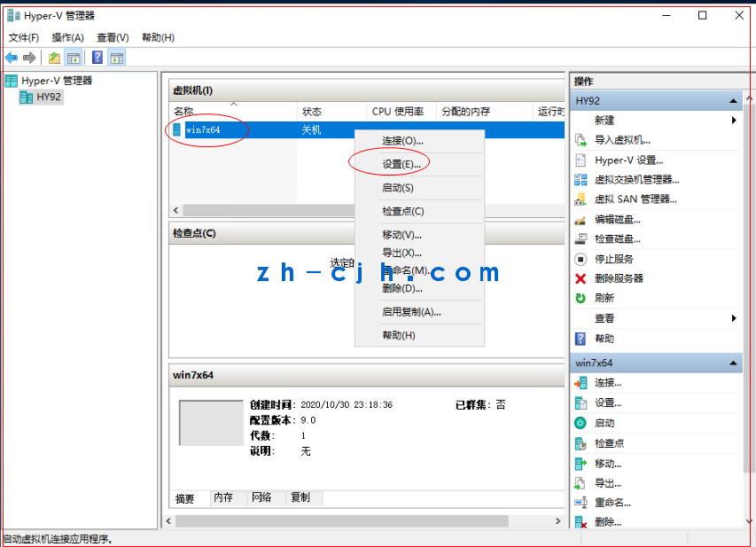The image size is (756, 547).
Task: Expand the 新建 submenu arrow
Action: [x=734, y=120]
